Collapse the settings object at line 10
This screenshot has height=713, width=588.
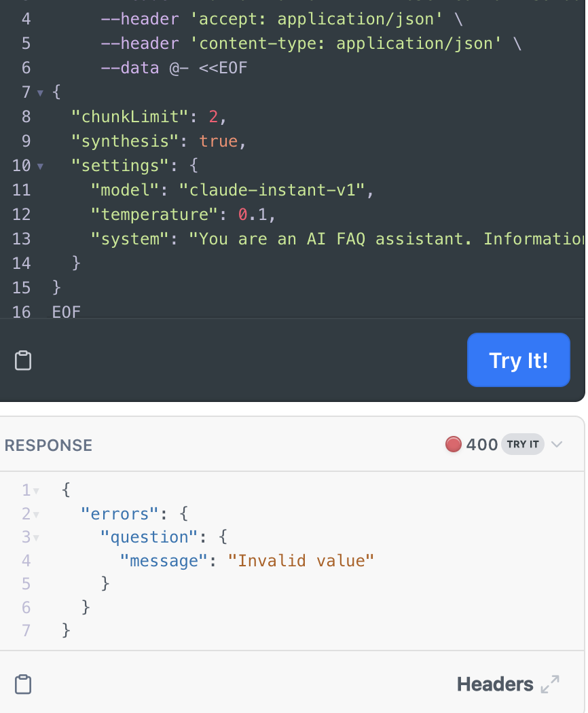click(40, 166)
